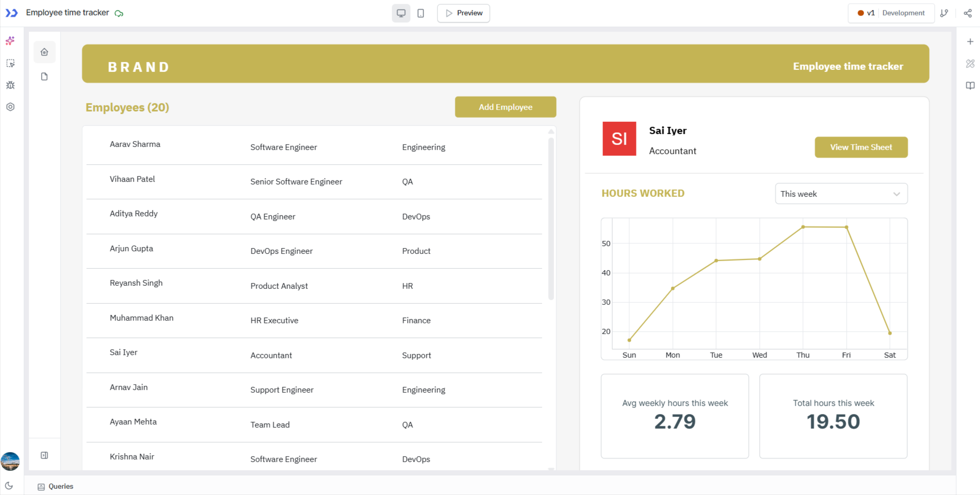Open the v1 Development branch selector
The width and height of the screenshot is (980, 495).
click(891, 13)
